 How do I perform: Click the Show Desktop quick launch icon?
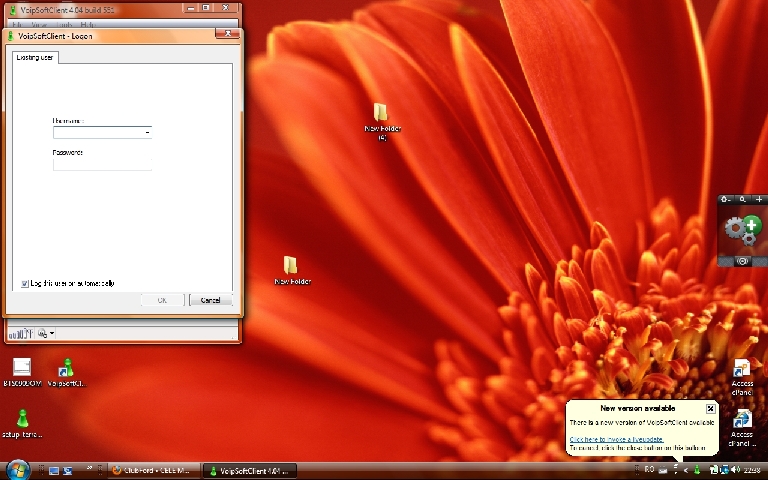[54, 470]
